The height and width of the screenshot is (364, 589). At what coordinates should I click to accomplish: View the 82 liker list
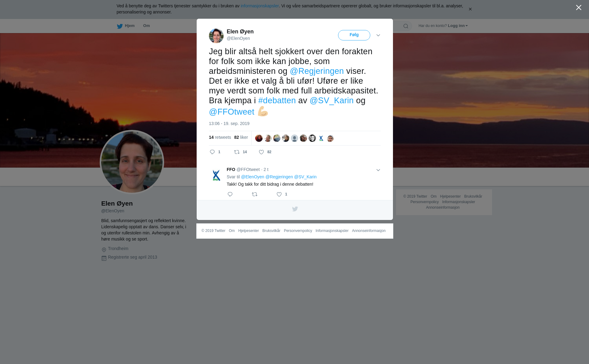point(241,137)
